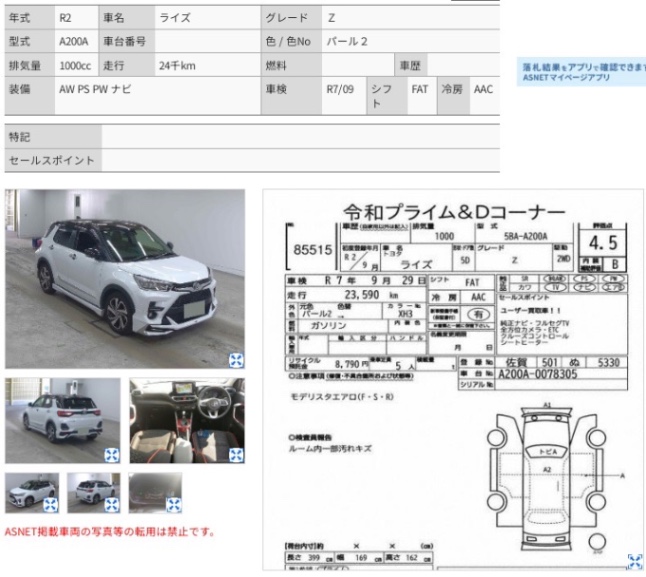Click 23,590 km mileage on sheet
The image size is (646, 577).
(371, 295)
